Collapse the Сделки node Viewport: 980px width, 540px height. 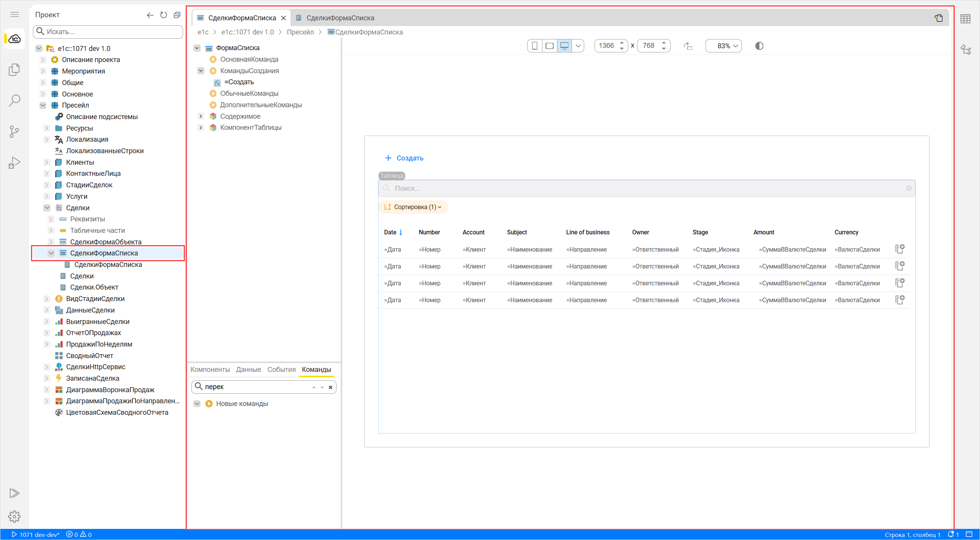point(47,208)
